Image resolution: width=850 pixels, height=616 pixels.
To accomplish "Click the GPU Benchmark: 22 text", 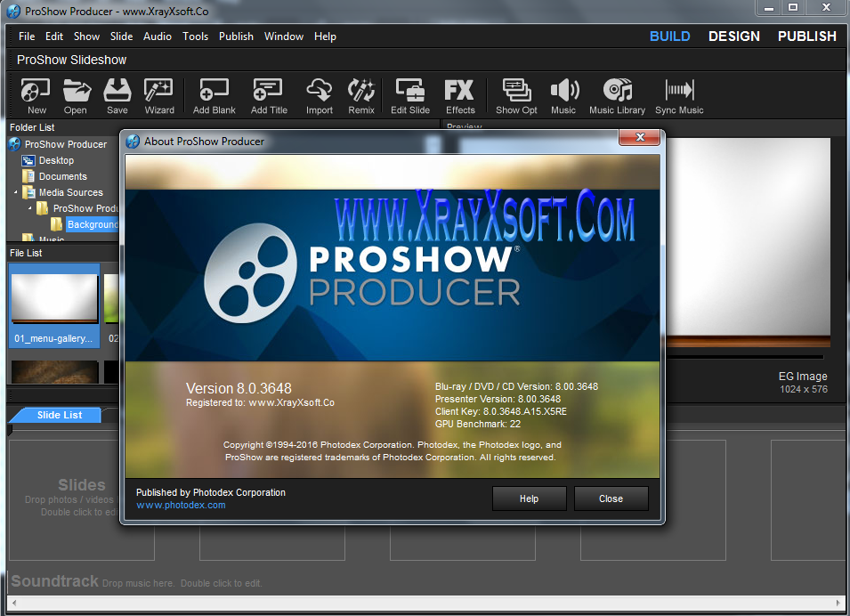I will [478, 424].
